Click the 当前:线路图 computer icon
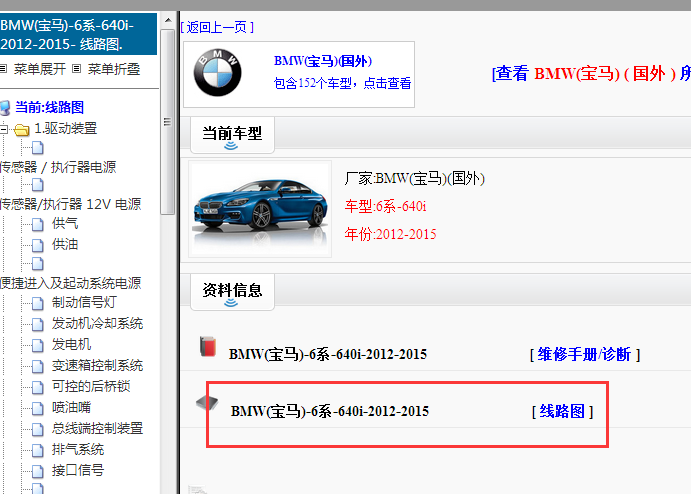This screenshot has width=691, height=494. (x=5, y=108)
